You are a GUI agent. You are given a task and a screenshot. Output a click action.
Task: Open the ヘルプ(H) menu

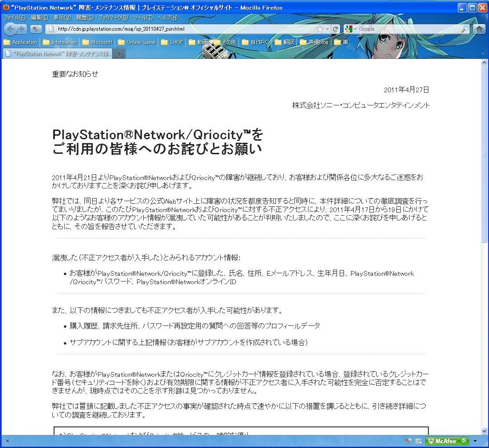click(167, 18)
